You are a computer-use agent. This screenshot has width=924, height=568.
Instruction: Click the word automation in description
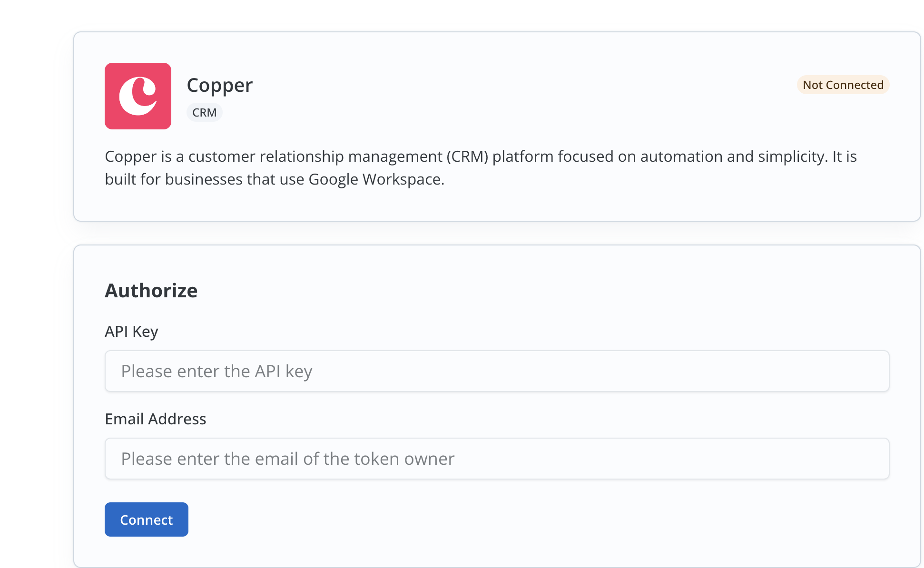(x=681, y=157)
